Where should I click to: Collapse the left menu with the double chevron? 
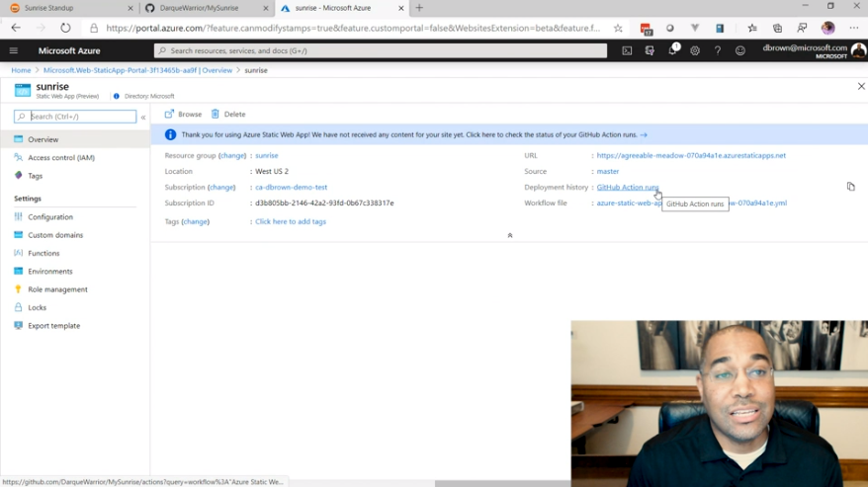tap(143, 117)
